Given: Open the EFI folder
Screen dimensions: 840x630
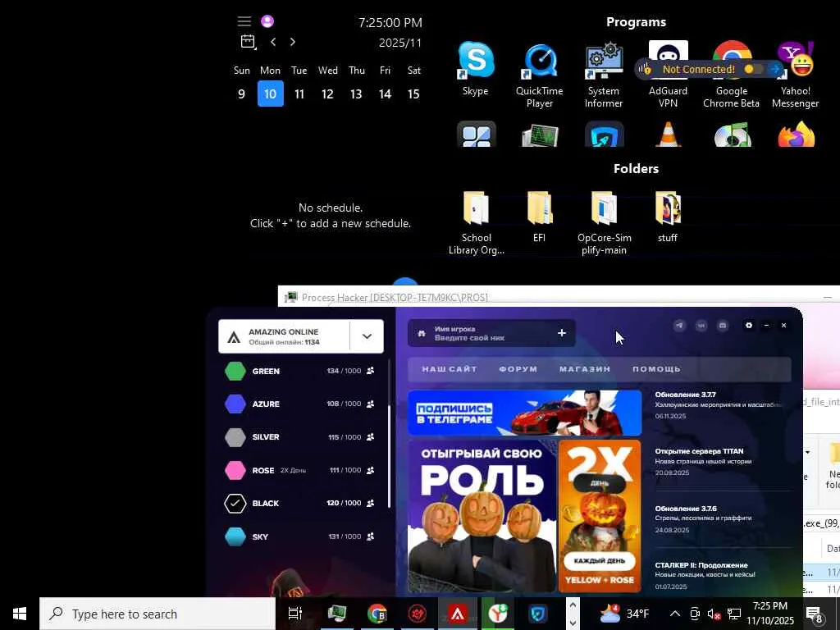Looking at the screenshot, I should click(540, 217).
